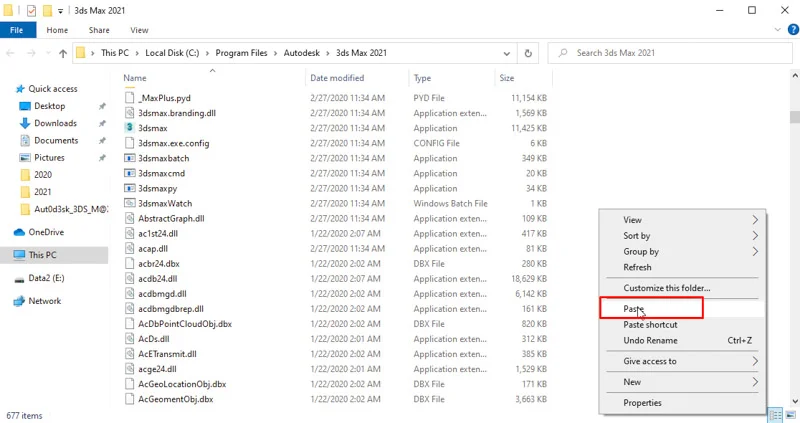
Task: Click the OneDrive cloud icon
Action: pos(19,232)
